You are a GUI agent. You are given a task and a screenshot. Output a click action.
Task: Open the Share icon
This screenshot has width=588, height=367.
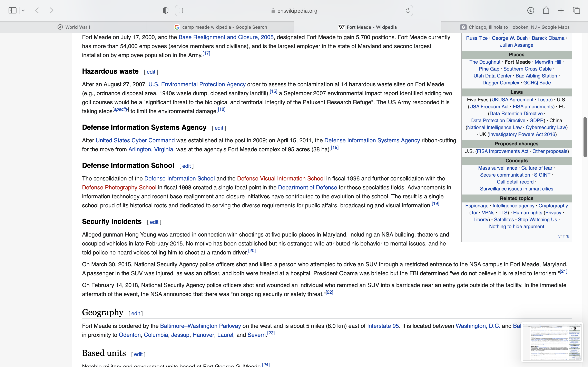coord(546,10)
